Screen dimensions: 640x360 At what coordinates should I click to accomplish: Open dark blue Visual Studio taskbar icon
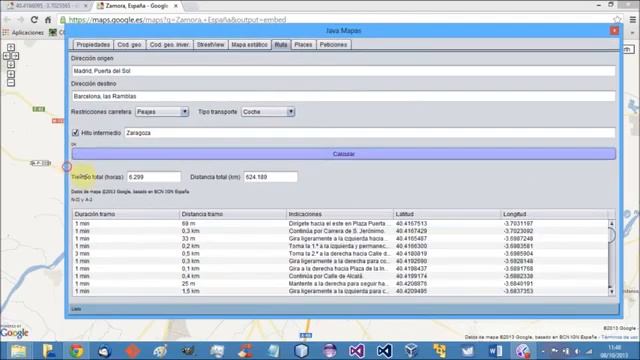click(384, 351)
